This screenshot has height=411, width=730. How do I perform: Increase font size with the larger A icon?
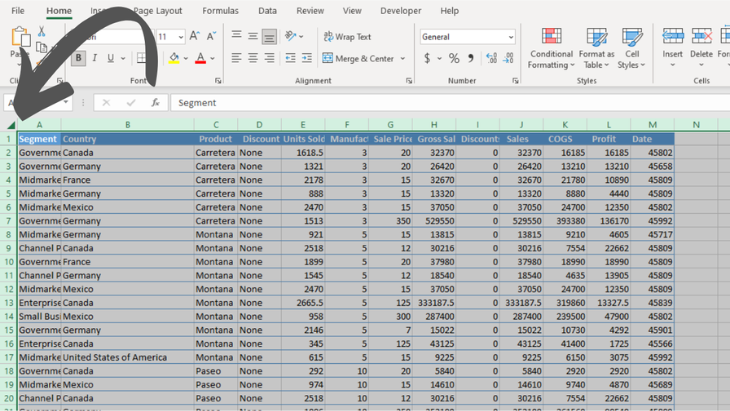click(195, 36)
